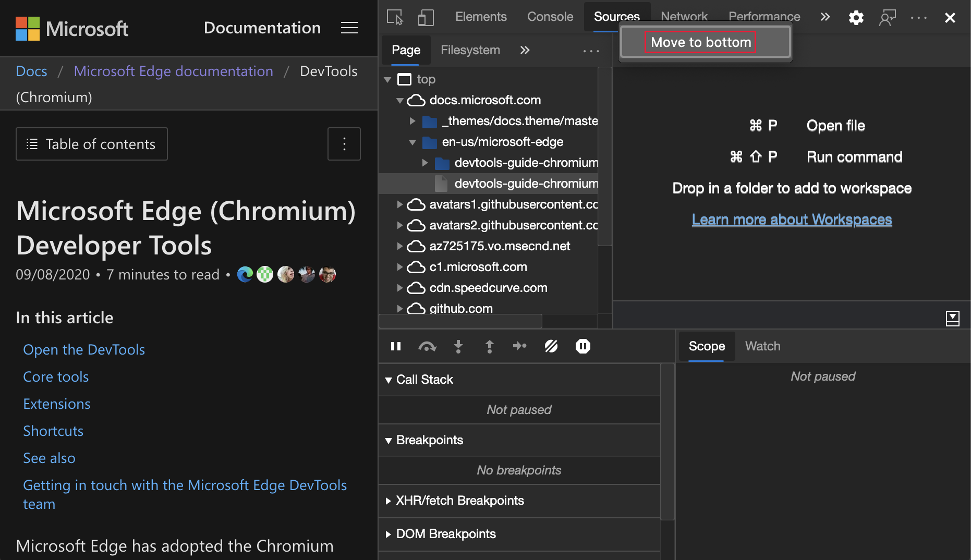
Task: Expand github.com tree node
Action: (400, 309)
